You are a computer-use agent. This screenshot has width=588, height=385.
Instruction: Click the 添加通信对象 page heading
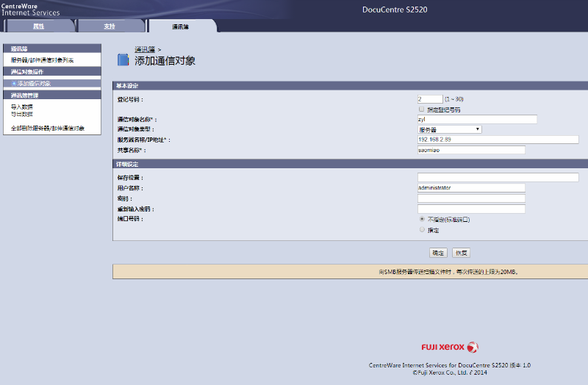[x=165, y=61]
